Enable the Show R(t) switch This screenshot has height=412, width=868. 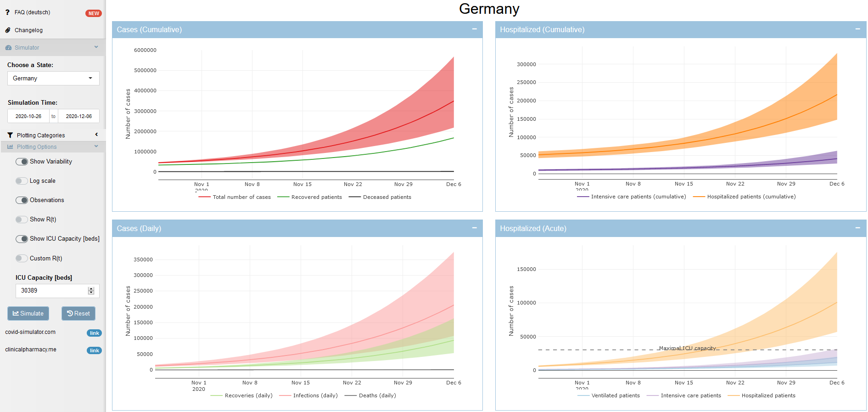pyautogui.click(x=22, y=220)
